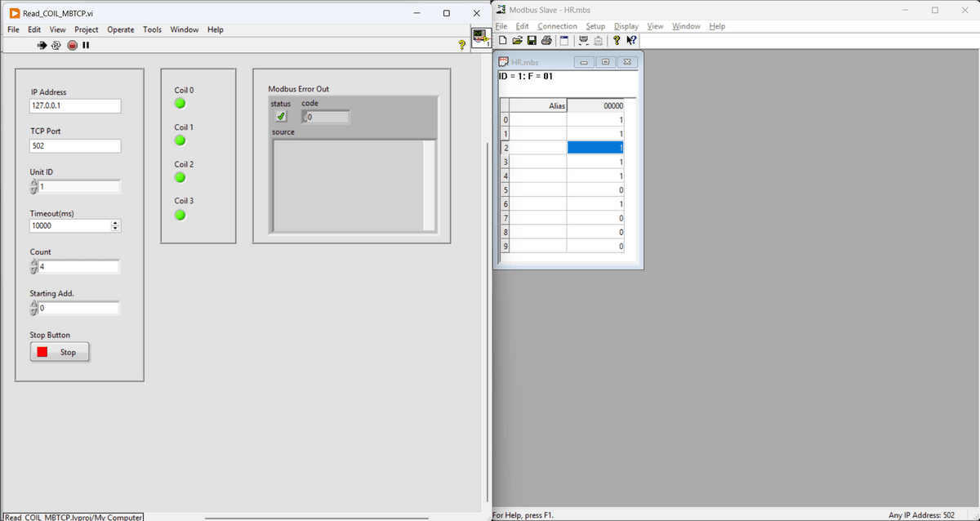Click the Timeout(ms) spinner arrows

pos(115,225)
